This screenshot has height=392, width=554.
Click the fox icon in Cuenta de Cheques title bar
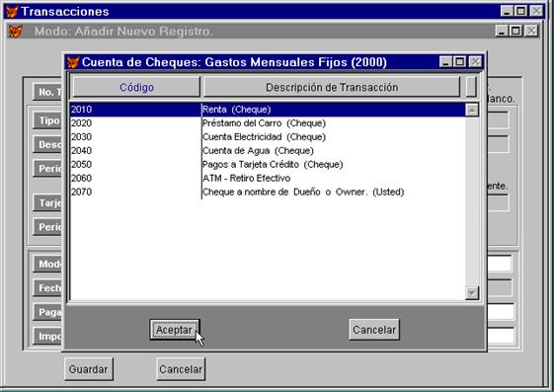pyautogui.click(x=73, y=62)
